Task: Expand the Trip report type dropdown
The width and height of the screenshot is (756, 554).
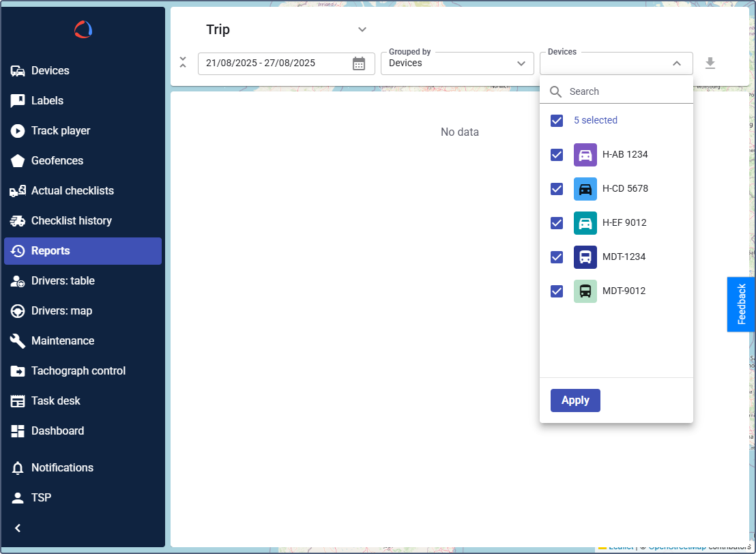Action: [x=362, y=29]
